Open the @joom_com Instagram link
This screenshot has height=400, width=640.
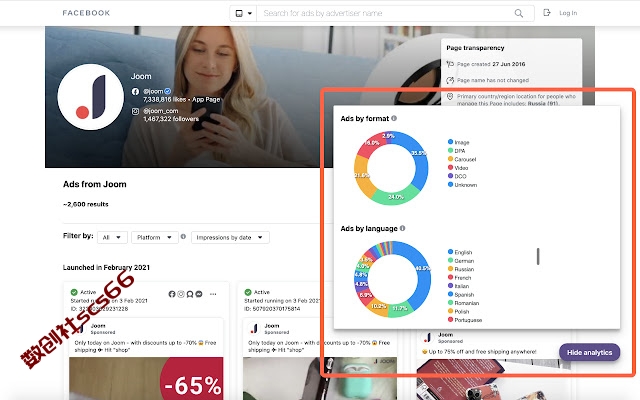point(160,111)
